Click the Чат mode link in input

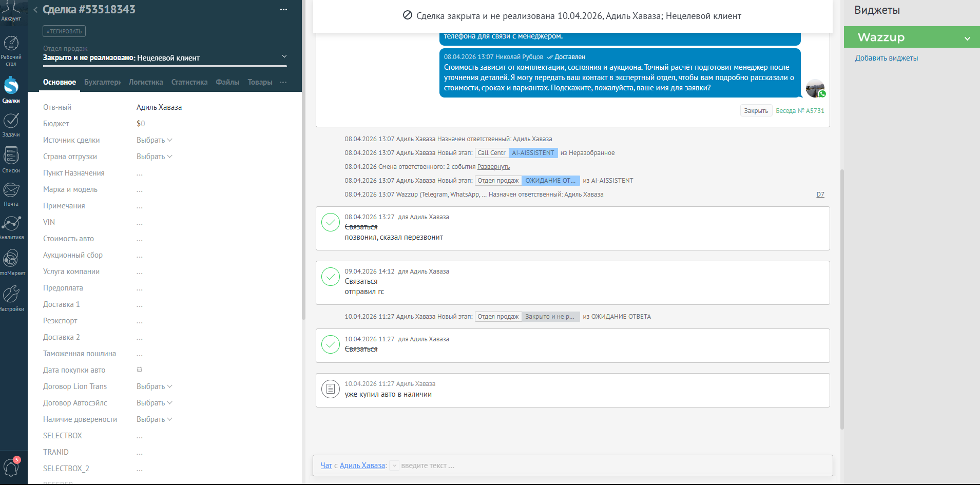tap(326, 465)
